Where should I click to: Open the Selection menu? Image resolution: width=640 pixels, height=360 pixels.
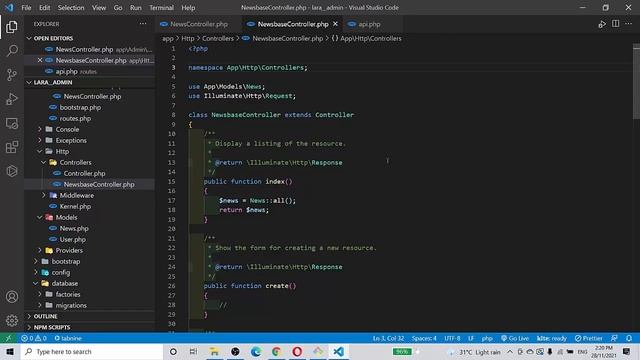point(71,7)
